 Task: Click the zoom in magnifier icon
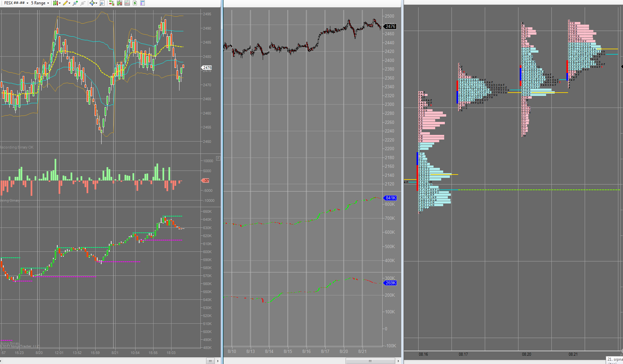75,3
